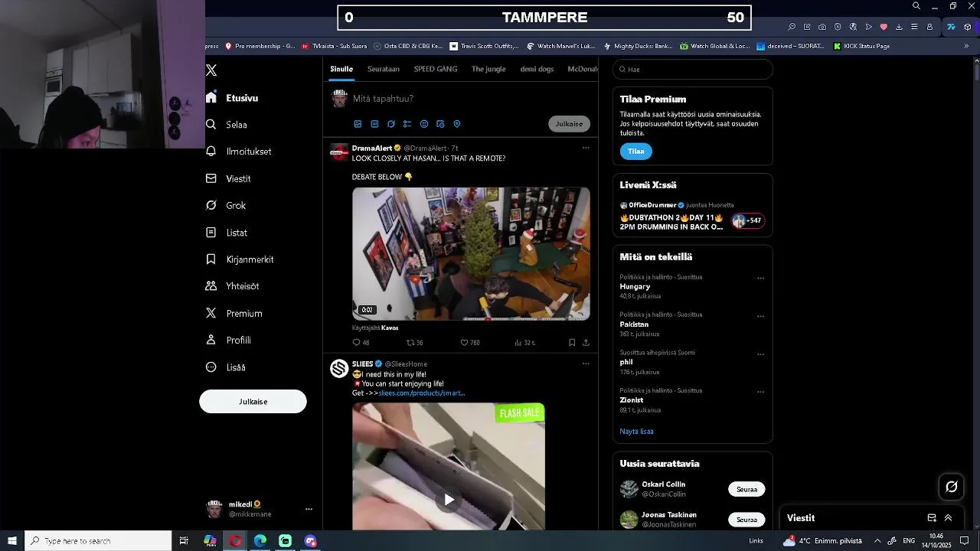
Task: Add image icon in the composer
Action: (358, 124)
